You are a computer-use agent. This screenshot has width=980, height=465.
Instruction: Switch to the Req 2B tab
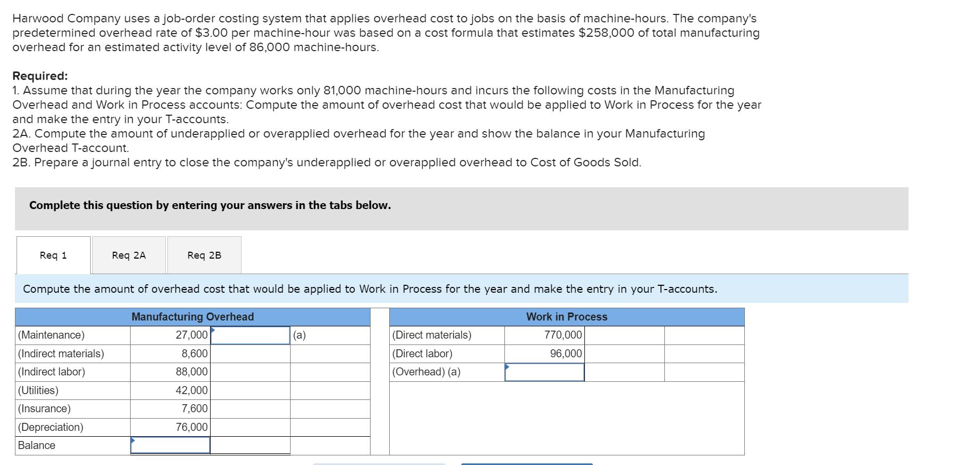click(204, 255)
